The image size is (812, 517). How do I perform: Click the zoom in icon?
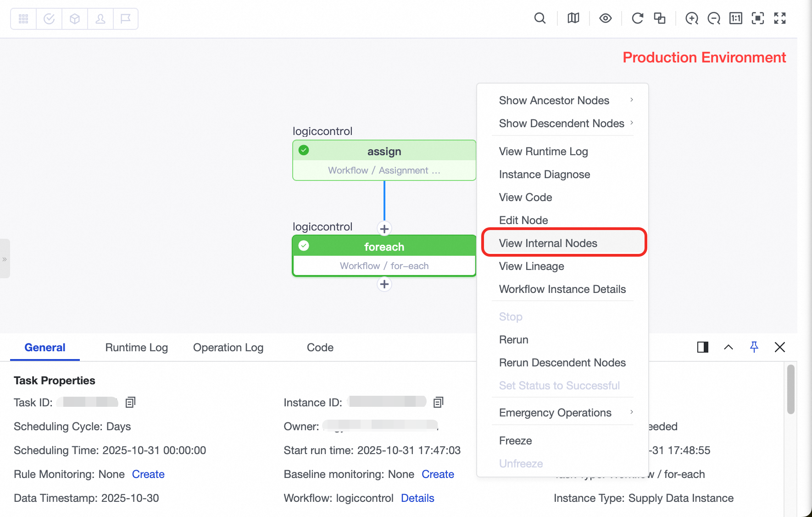coord(691,18)
